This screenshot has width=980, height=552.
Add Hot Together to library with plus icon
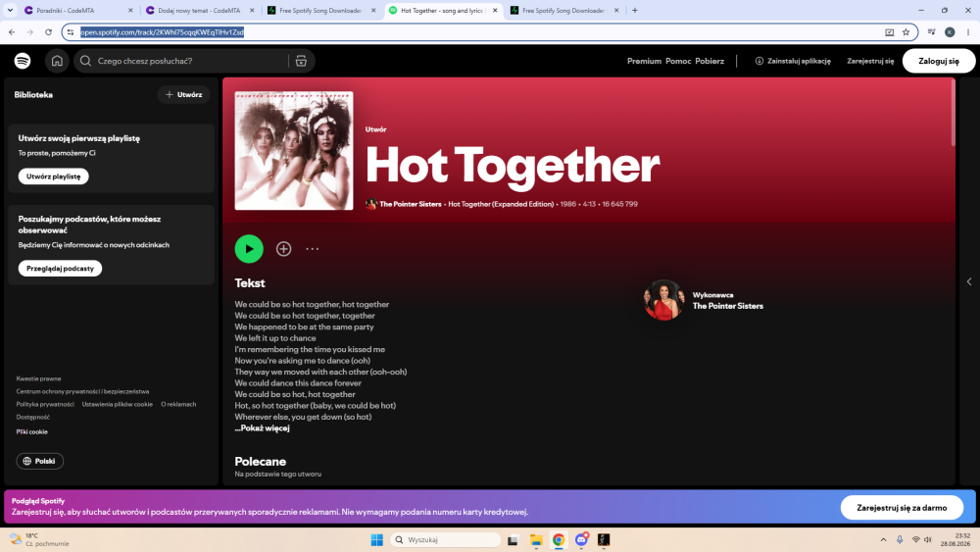(x=284, y=249)
